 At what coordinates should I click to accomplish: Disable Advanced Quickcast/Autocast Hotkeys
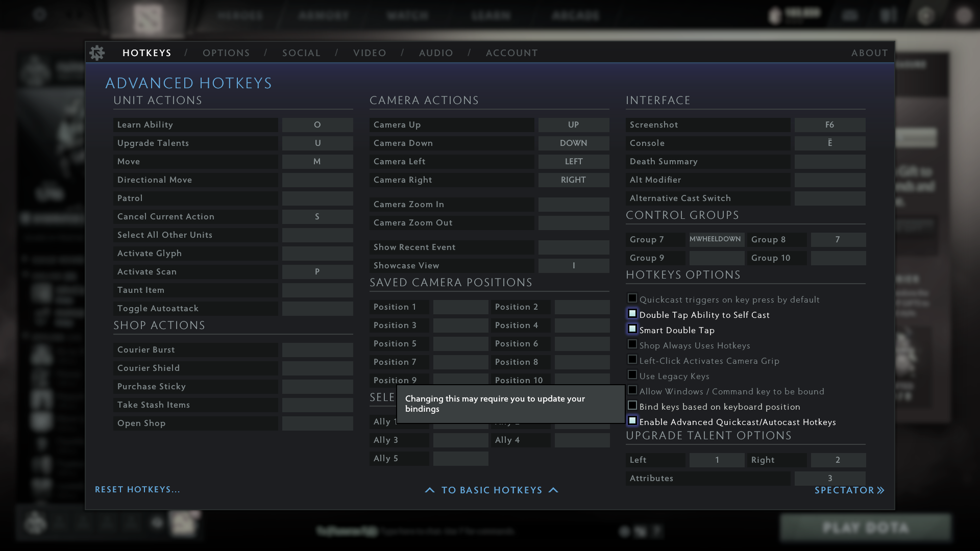click(x=632, y=421)
